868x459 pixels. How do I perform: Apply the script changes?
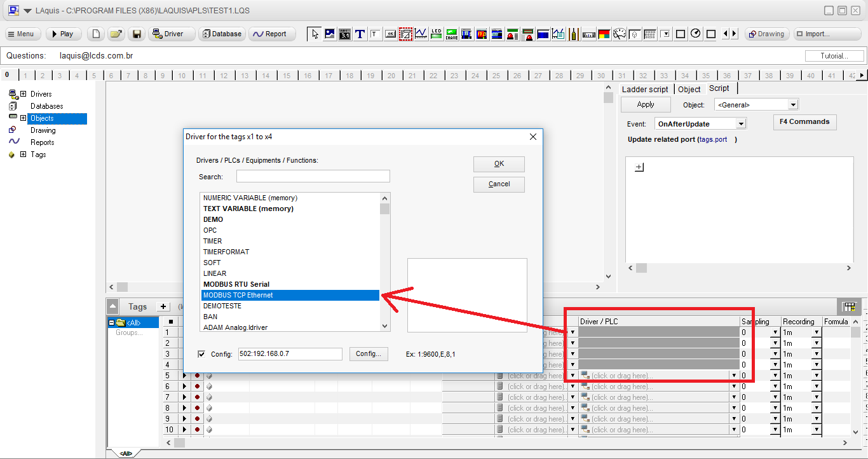click(x=646, y=105)
